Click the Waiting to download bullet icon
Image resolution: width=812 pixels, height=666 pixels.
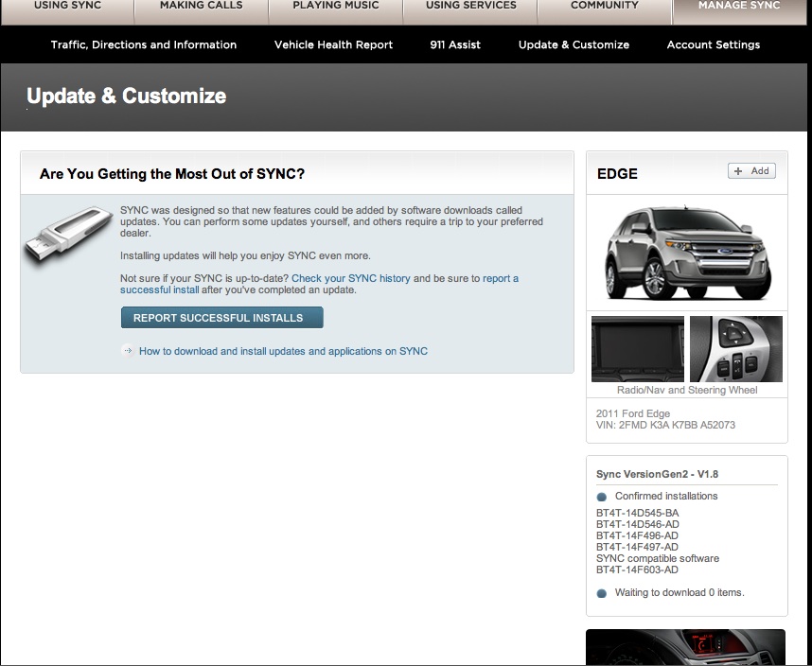point(601,593)
